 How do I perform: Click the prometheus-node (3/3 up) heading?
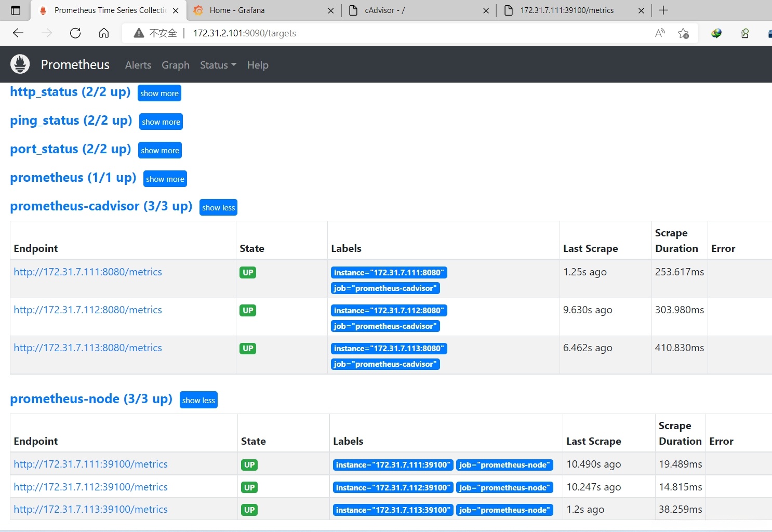[91, 399]
